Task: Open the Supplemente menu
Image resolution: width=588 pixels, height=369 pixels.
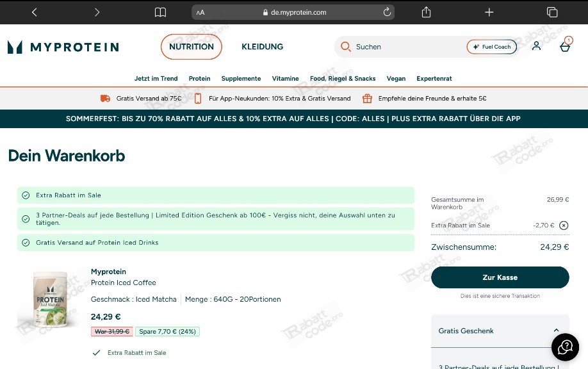Action: tap(241, 79)
